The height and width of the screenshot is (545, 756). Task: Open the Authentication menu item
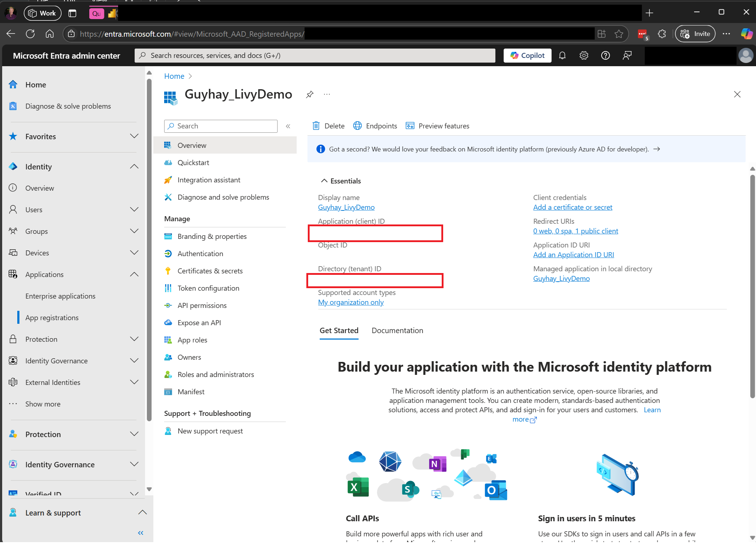pos(200,253)
